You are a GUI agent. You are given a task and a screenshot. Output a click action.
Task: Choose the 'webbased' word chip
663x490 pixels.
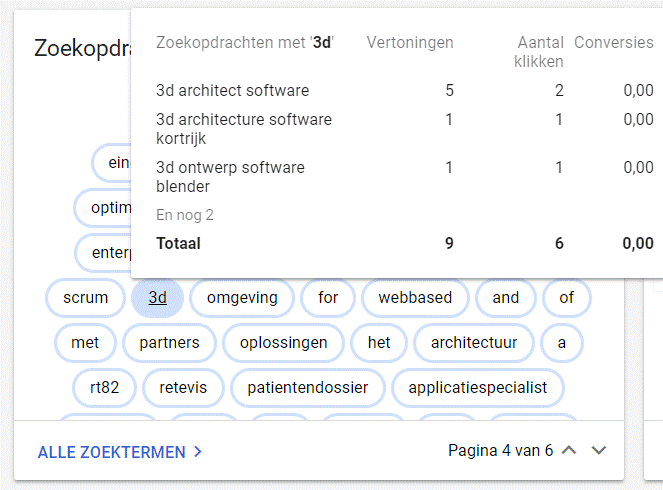(415, 297)
